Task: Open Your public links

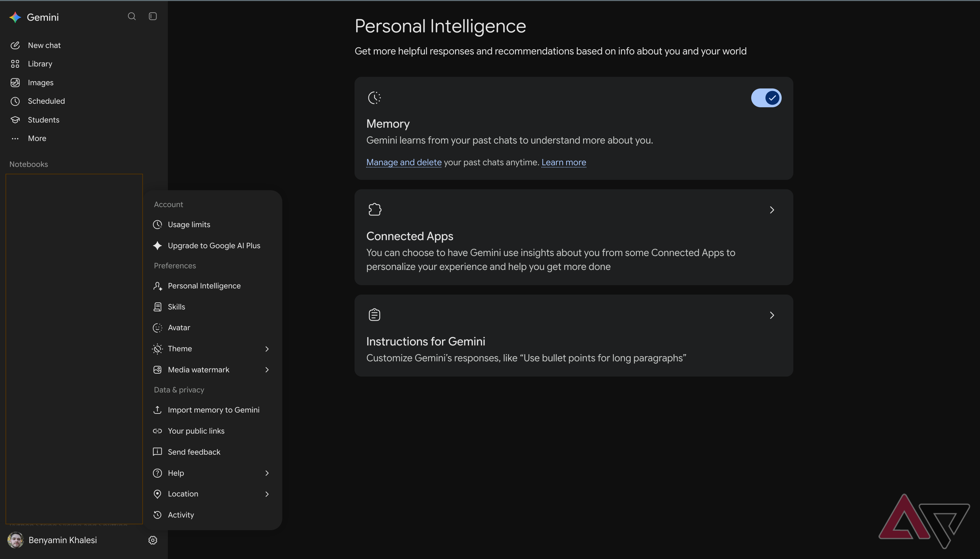Action: coord(212,431)
